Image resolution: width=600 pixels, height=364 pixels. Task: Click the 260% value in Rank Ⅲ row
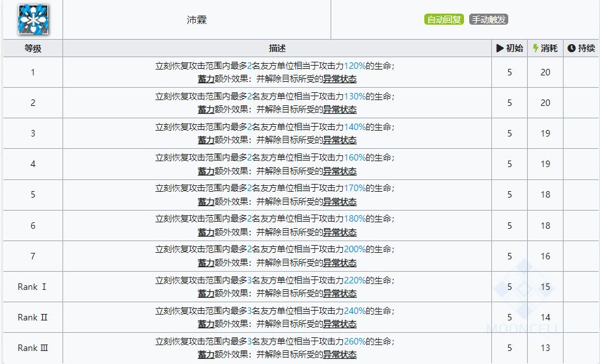355,341
